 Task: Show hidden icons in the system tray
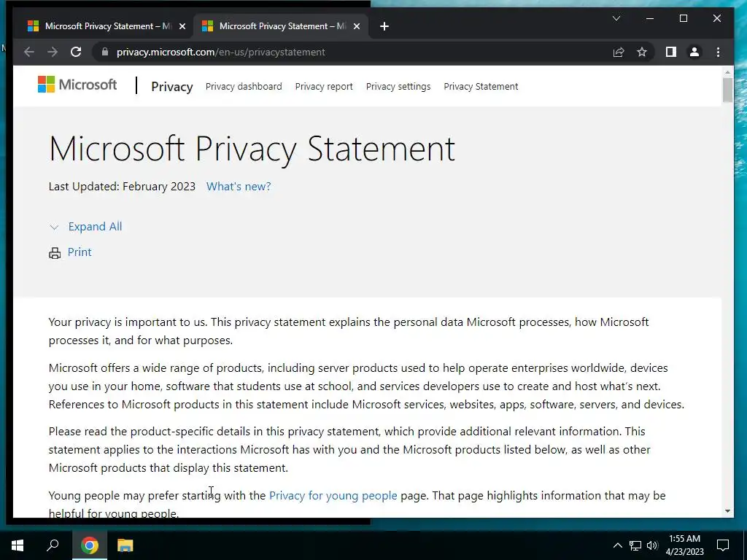[617, 545]
